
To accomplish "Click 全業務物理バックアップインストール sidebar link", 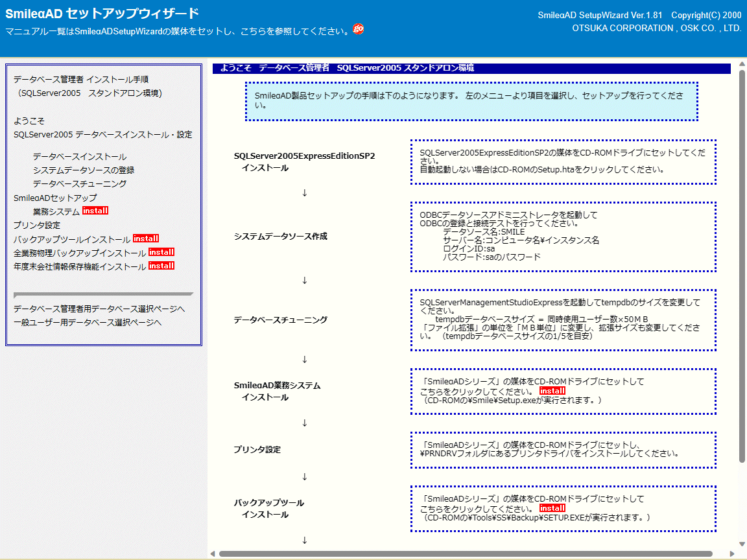I will click(80, 253).
